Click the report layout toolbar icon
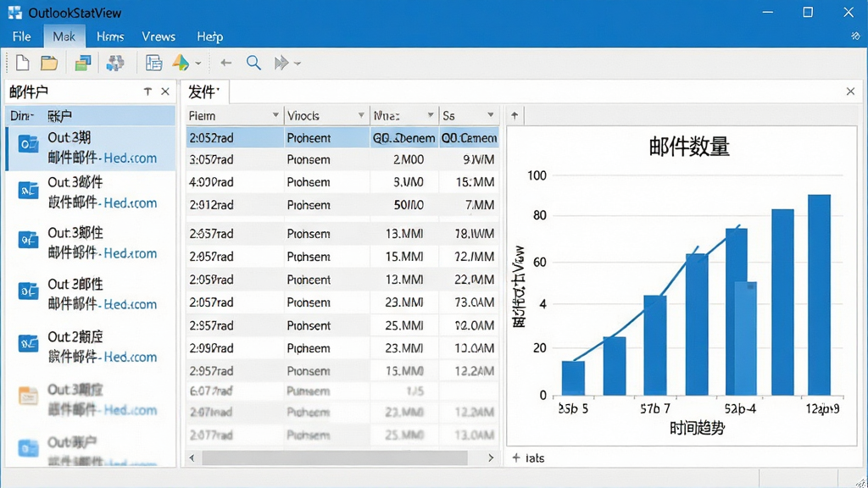Screen dimensions: 868x488 click(153, 63)
